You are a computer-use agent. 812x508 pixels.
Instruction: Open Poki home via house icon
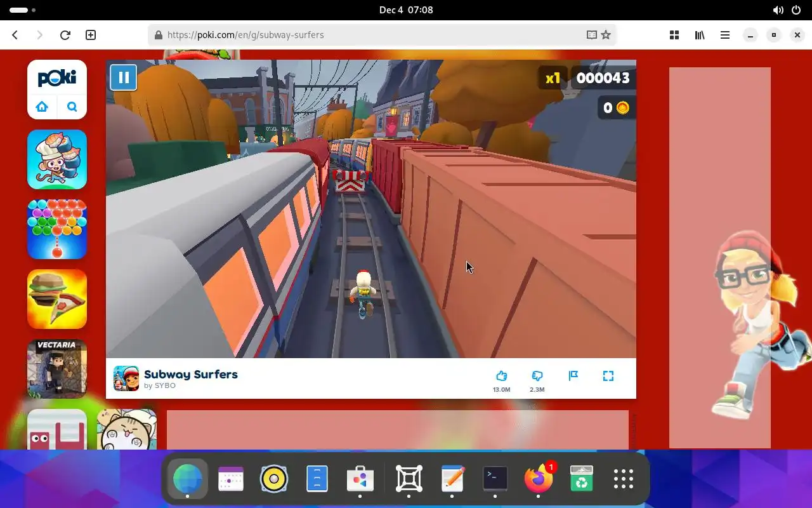[x=42, y=107]
